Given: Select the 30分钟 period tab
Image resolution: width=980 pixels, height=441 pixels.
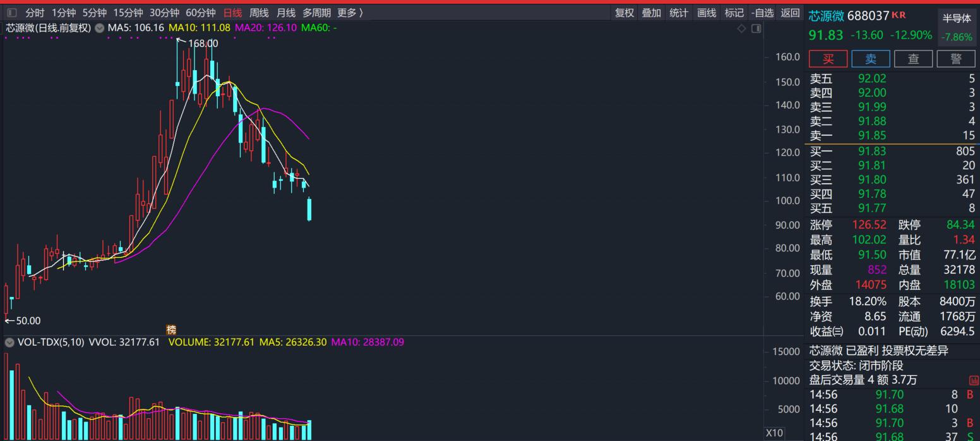Looking at the screenshot, I should pyautogui.click(x=164, y=13).
